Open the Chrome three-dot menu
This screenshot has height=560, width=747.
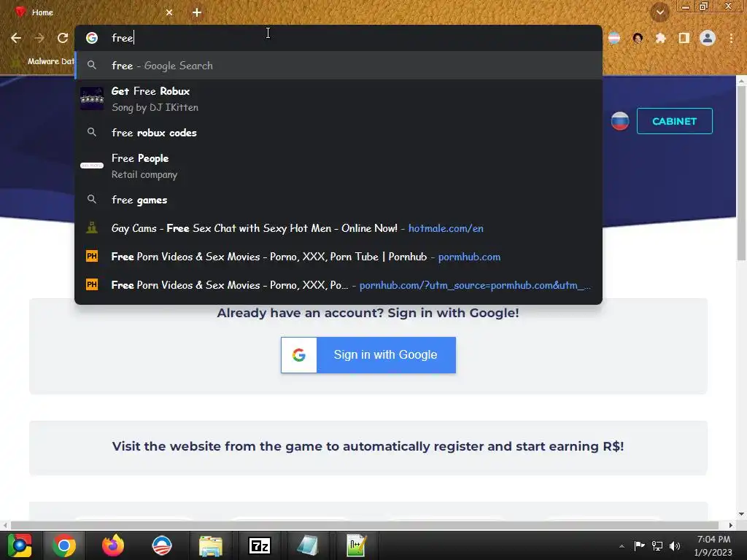(731, 38)
